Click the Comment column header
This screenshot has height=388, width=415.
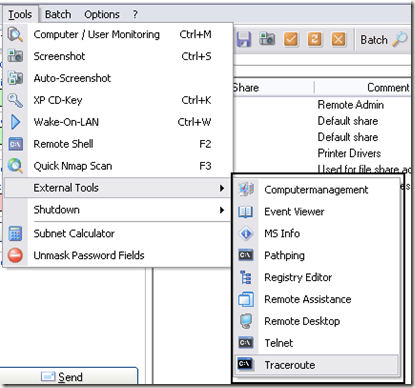click(x=363, y=88)
